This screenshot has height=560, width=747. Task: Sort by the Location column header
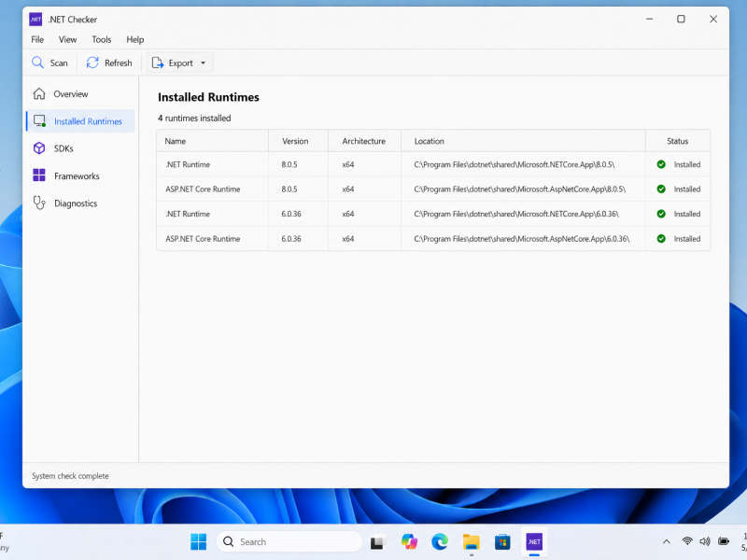429,141
